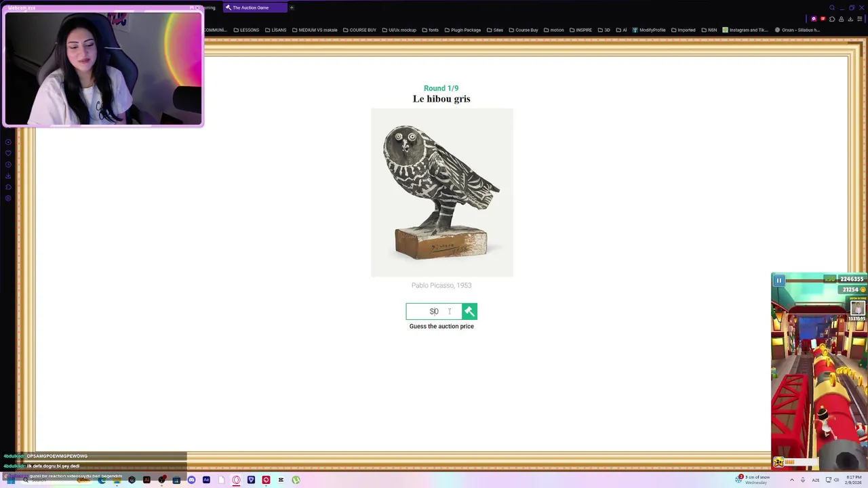Focus the auction price guess input field
This screenshot has width=868, height=488.
click(x=434, y=311)
